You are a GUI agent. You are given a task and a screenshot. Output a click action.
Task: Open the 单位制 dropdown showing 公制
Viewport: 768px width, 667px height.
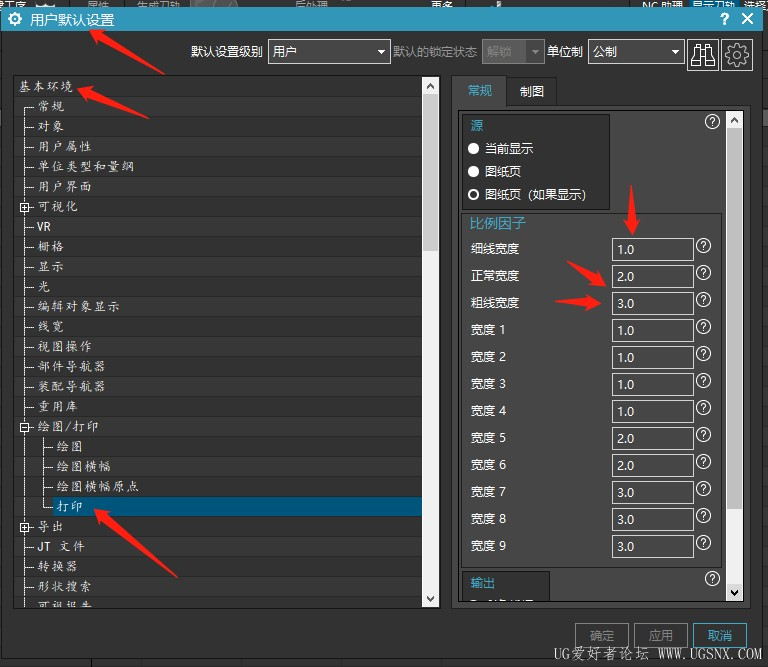pyautogui.click(x=636, y=51)
